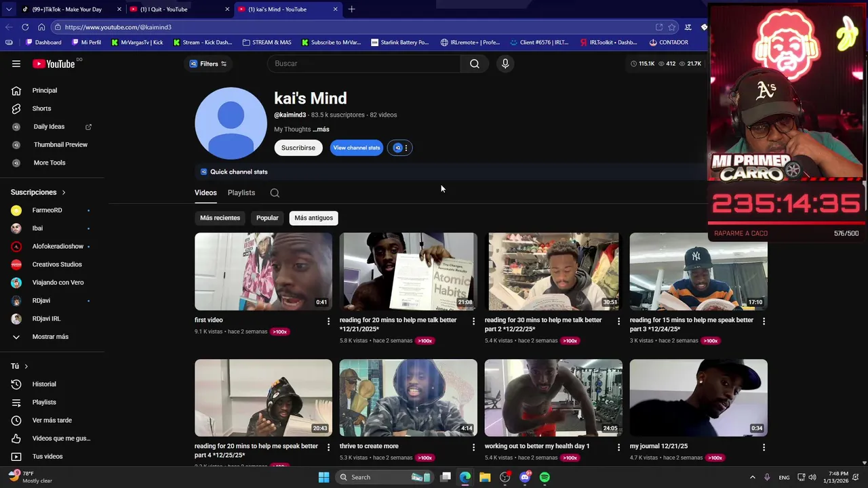This screenshot has width=868, height=488.
Task: Open Ibai subscription channel
Action: (x=37, y=228)
